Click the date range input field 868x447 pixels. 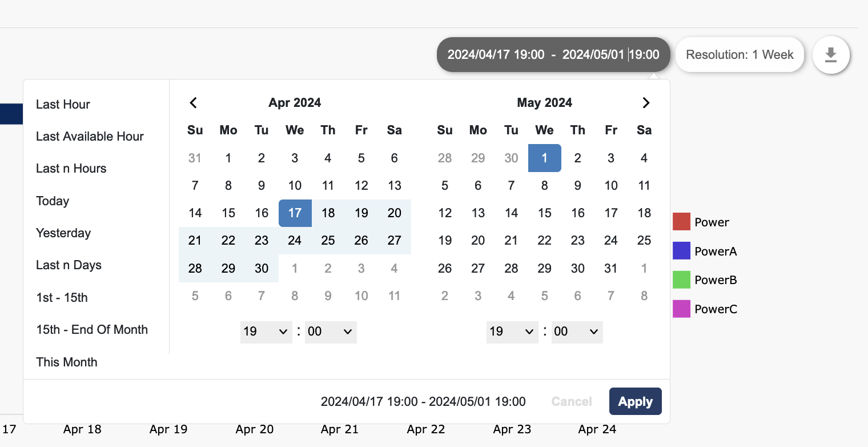553,55
